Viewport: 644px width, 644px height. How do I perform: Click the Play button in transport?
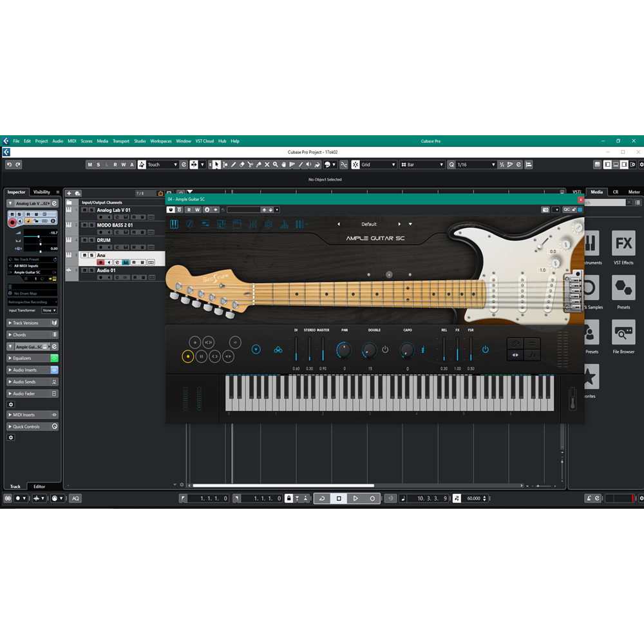point(355,498)
